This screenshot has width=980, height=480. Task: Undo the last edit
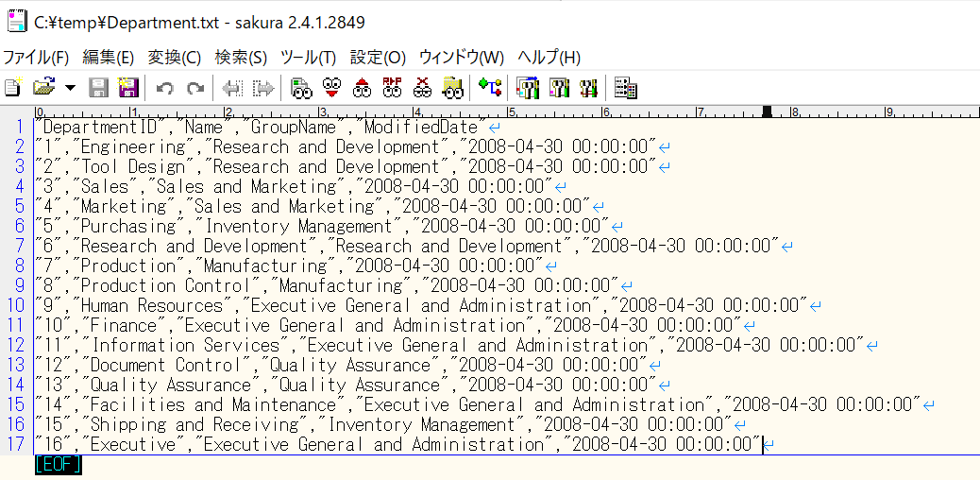click(164, 88)
